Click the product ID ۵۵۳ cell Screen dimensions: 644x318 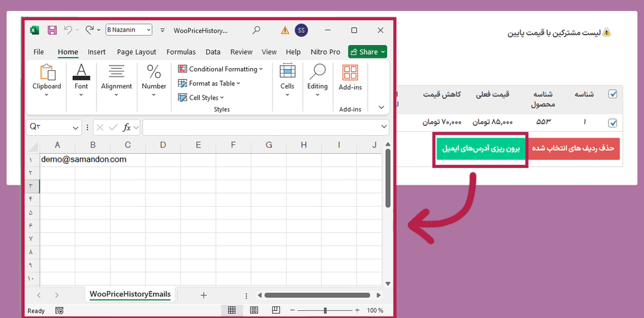pyautogui.click(x=543, y=122)
